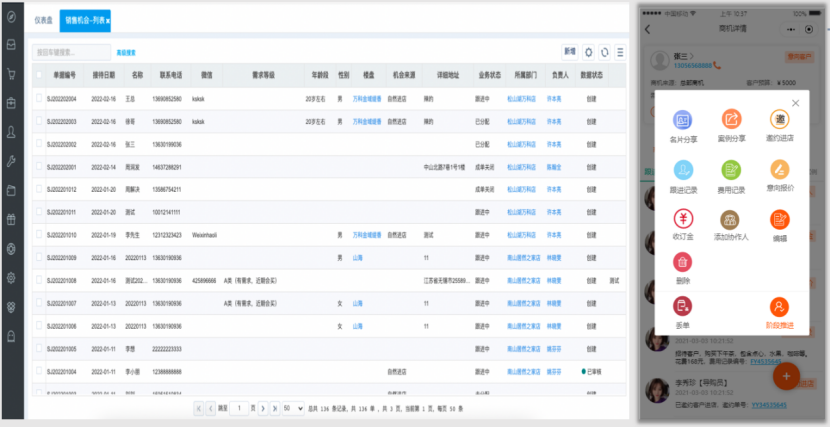
Task: Open the 高级搜索 link
Action: click(x=126, y=53)
